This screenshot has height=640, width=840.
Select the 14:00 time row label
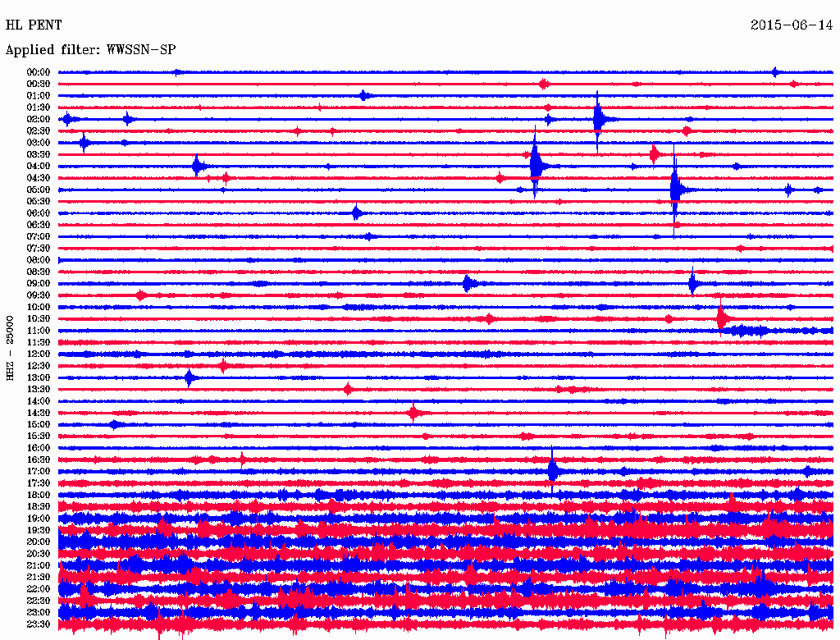tap(38, 401)
